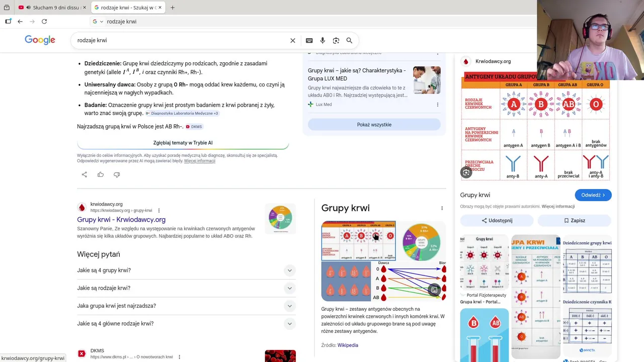This screenshot has width=644, height=362.
Task: Open Lux Med result three-dot menu
Action: pyautogui.click(x=437, y=105)
